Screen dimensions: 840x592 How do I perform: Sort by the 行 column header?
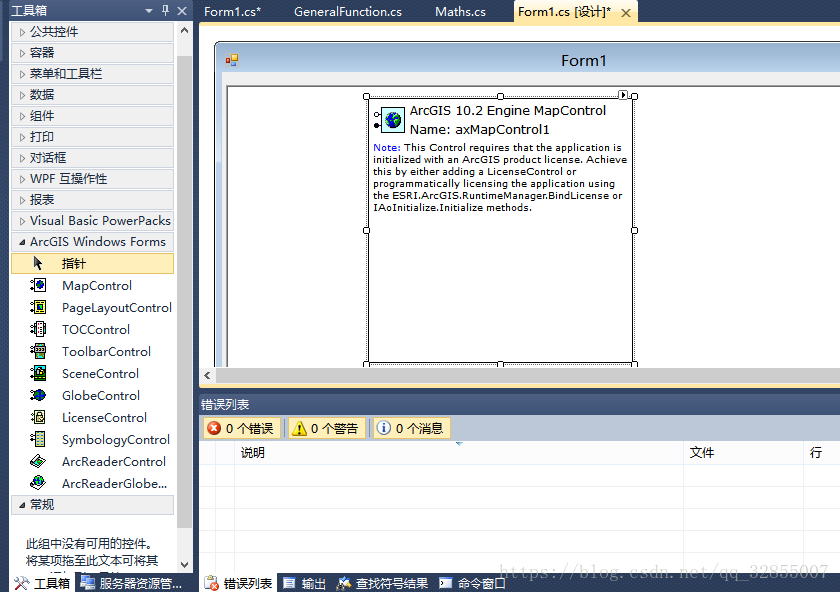(821, 453)
